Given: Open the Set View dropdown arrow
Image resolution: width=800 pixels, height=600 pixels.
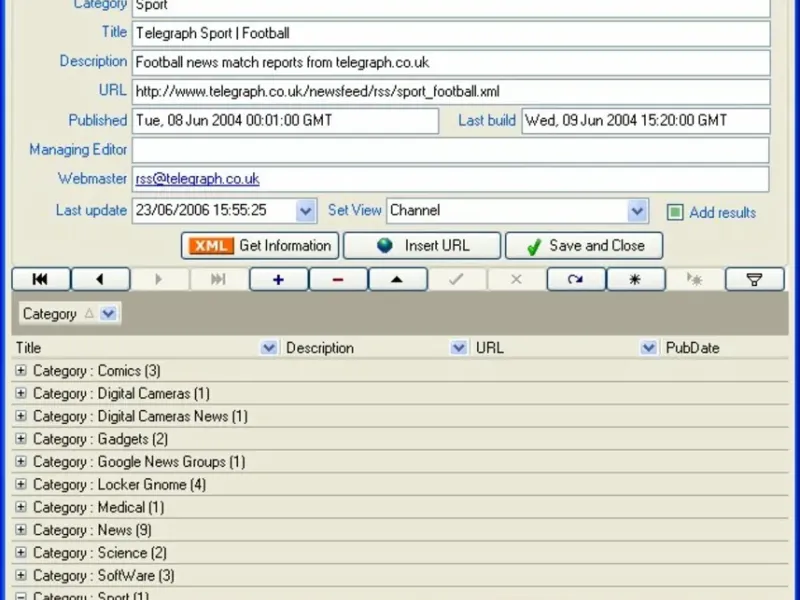Looking at the screenshot, I should tap(637, 211).
